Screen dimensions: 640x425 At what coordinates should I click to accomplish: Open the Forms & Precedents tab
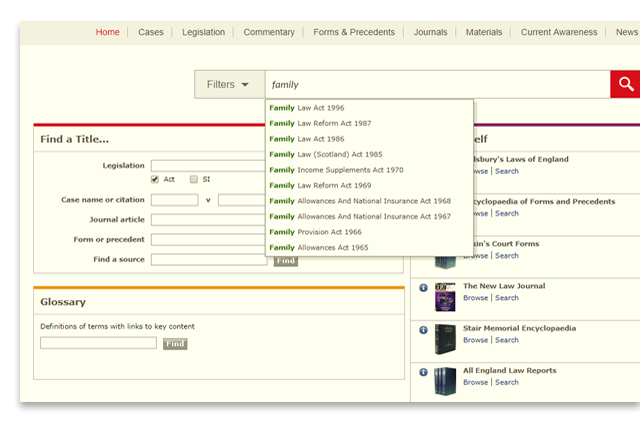pos(354,32)
